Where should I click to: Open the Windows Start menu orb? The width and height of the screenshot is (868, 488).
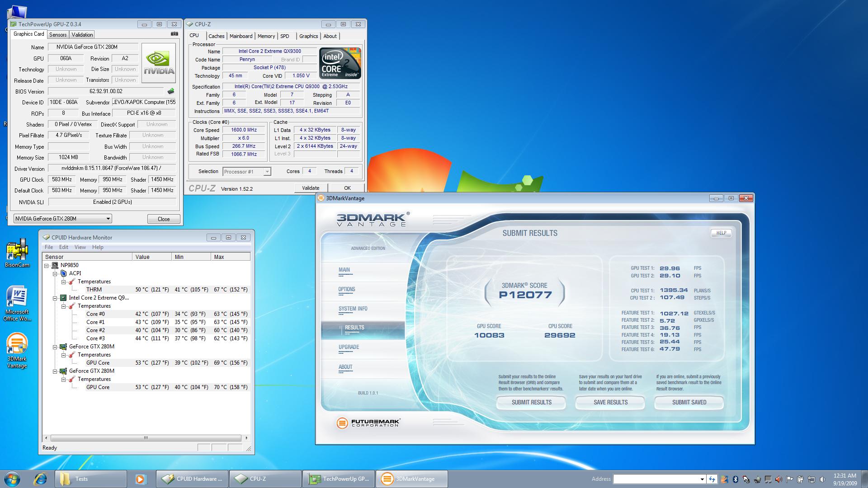[x=13, y=479]
